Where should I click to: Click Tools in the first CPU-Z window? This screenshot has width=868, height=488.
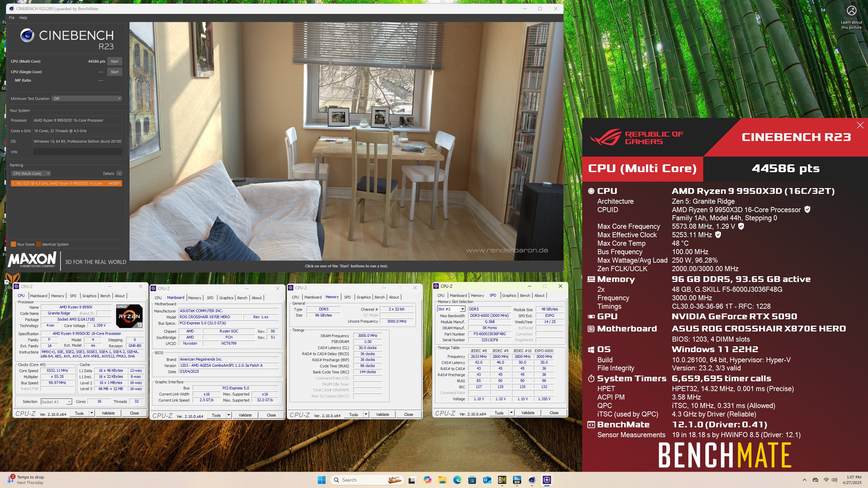click(79, 413)
